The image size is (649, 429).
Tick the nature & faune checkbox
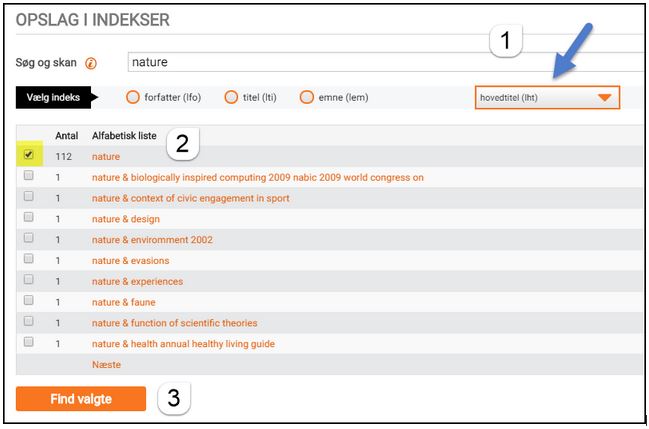tap(29, 301)
